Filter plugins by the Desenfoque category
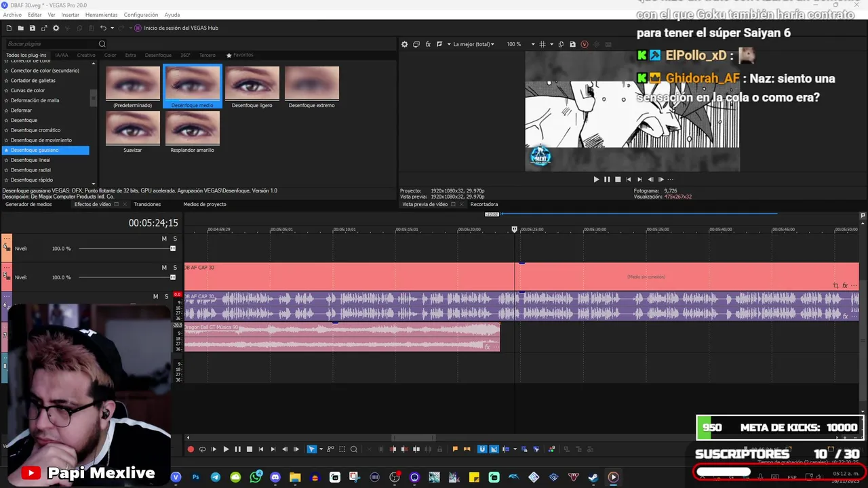The image size is (868, 488). coord(158,55)
